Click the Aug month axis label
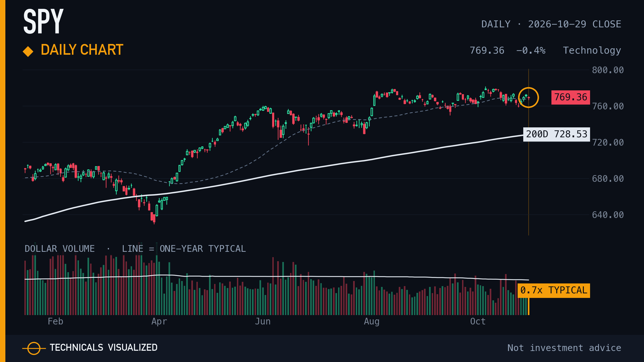The image size is (644, 362). pyautogui.click(x=372, y=322)
